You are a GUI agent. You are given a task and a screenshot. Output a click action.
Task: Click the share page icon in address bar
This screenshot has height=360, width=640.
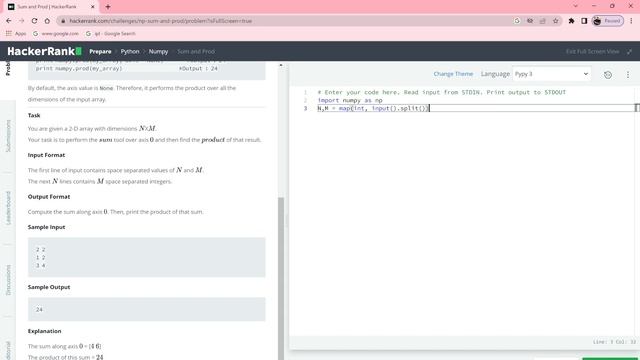[542, 21]
